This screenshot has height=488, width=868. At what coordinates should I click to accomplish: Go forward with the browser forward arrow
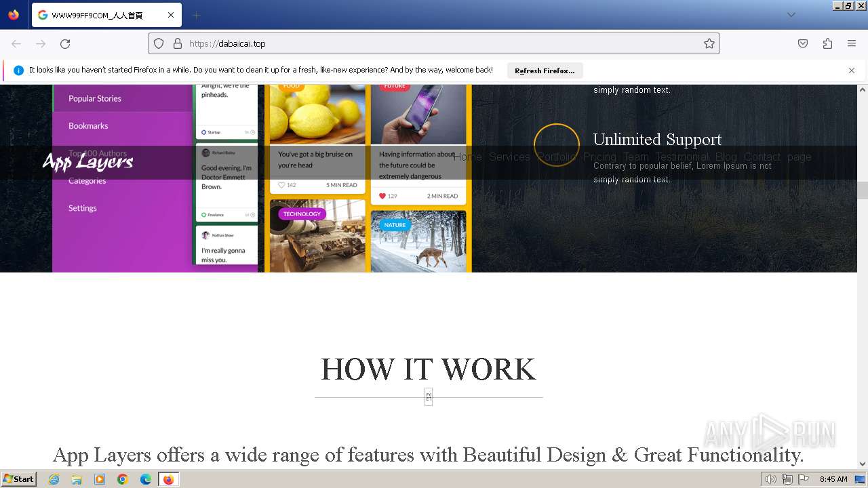click(x=41, y=43)
